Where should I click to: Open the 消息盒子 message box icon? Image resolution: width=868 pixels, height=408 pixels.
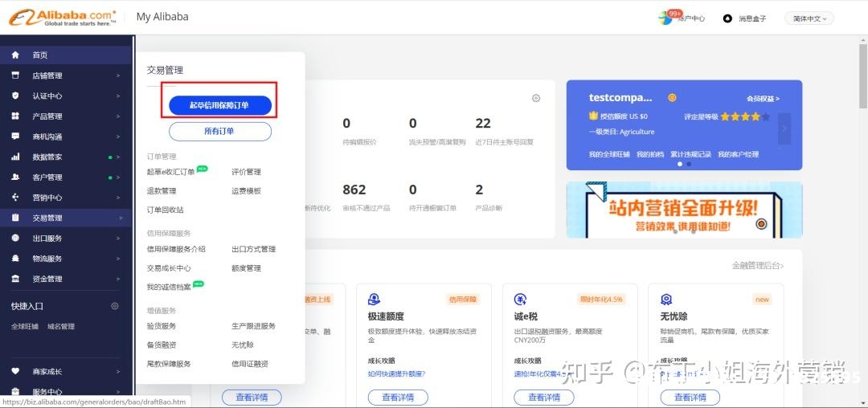[x=727, y=18]
